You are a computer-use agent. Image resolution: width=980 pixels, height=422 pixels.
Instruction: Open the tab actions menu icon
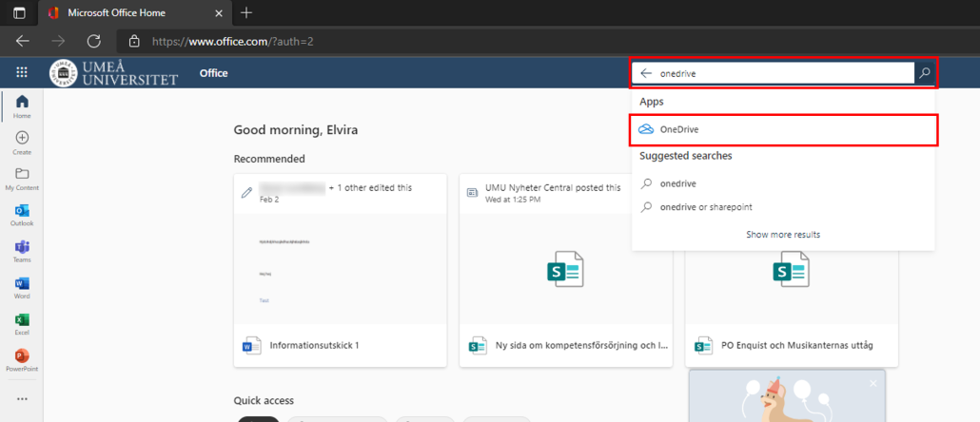pos(19,13)
